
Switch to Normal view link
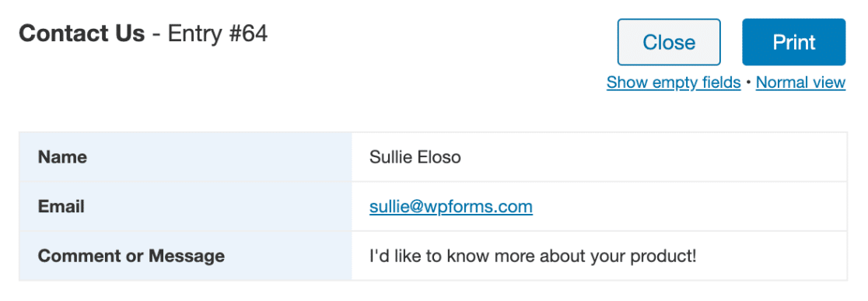tap(800, 82)
